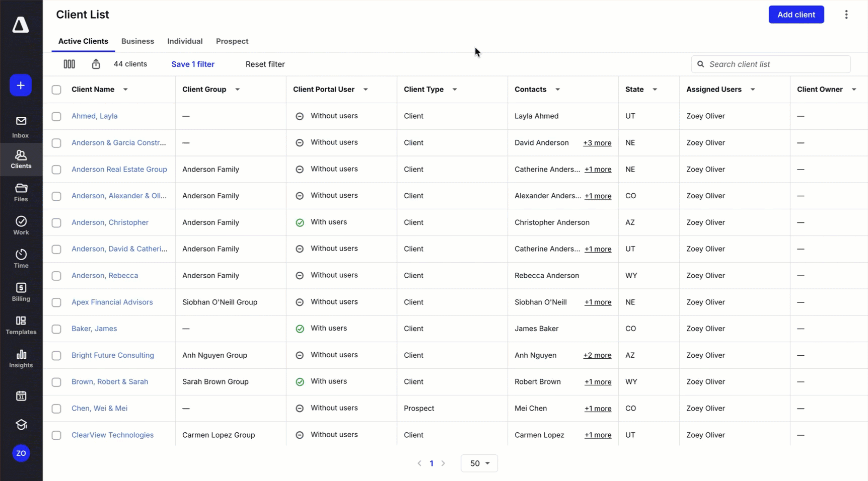Open the State column dropdown arrow
The height and width of the screenshot is (481, 868).
(655, 90)
